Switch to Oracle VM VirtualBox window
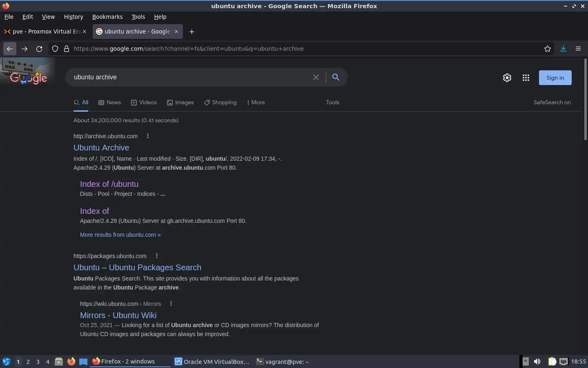Screen dimensions: 588x368 pos(212,361)
